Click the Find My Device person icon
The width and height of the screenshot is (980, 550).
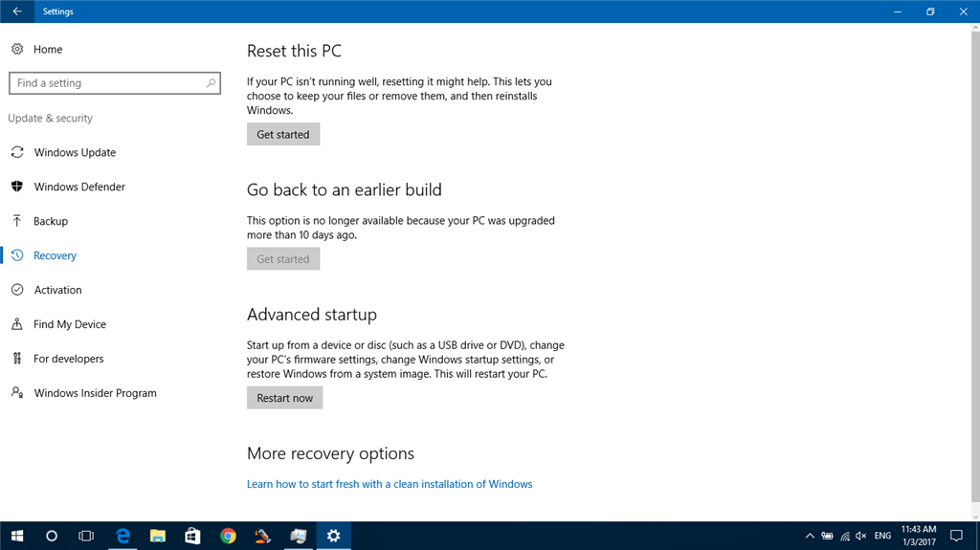[x=17, y=323]
